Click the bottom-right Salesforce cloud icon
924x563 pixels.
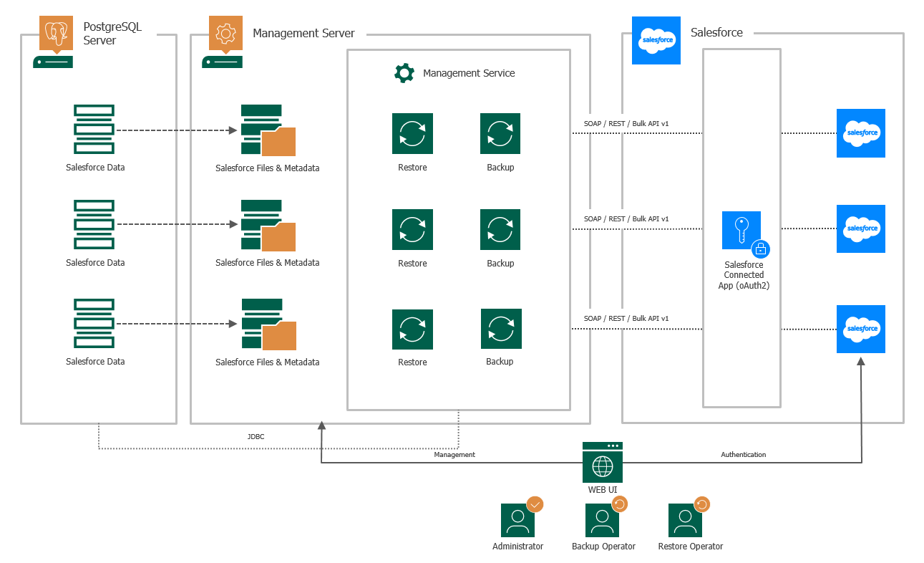point(860,329)
